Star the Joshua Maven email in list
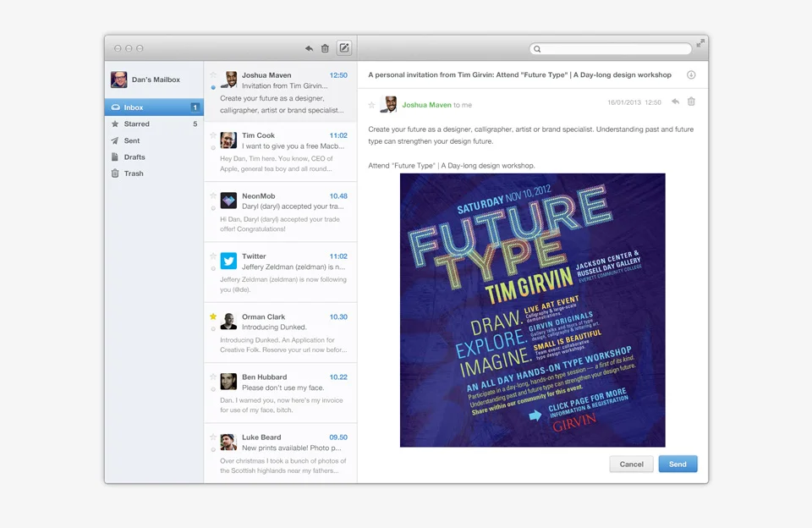 (x=213, y=75)
